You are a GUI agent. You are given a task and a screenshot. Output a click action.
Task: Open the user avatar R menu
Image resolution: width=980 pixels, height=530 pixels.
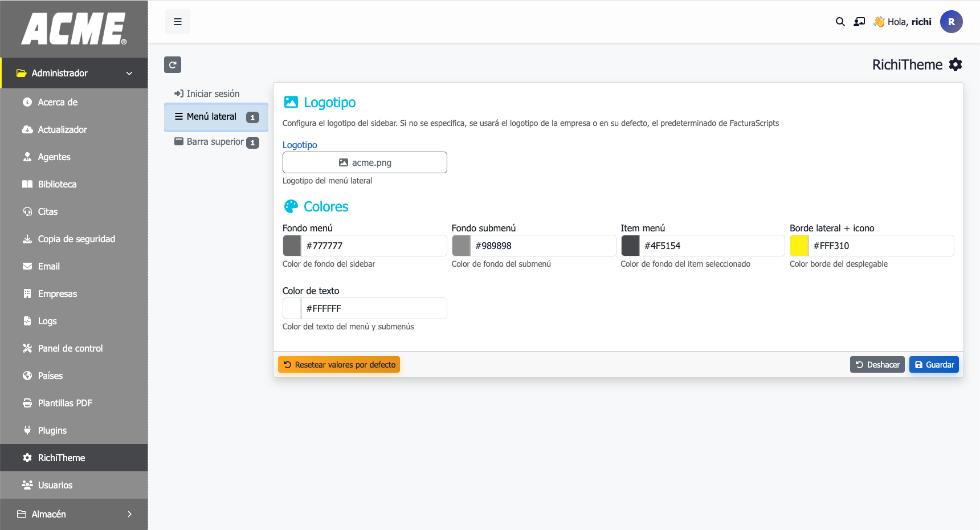tap(951, 22)
